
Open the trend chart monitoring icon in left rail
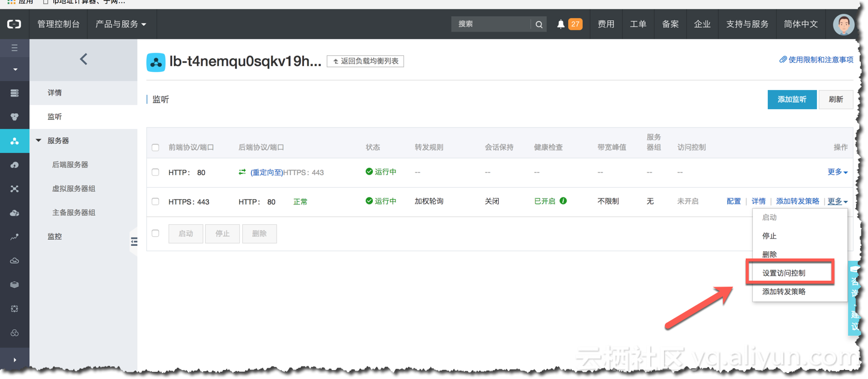point(14,237)
